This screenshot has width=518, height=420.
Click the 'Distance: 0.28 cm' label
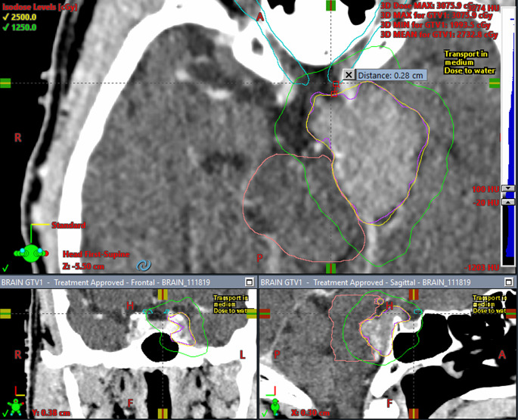click(390, 76)
